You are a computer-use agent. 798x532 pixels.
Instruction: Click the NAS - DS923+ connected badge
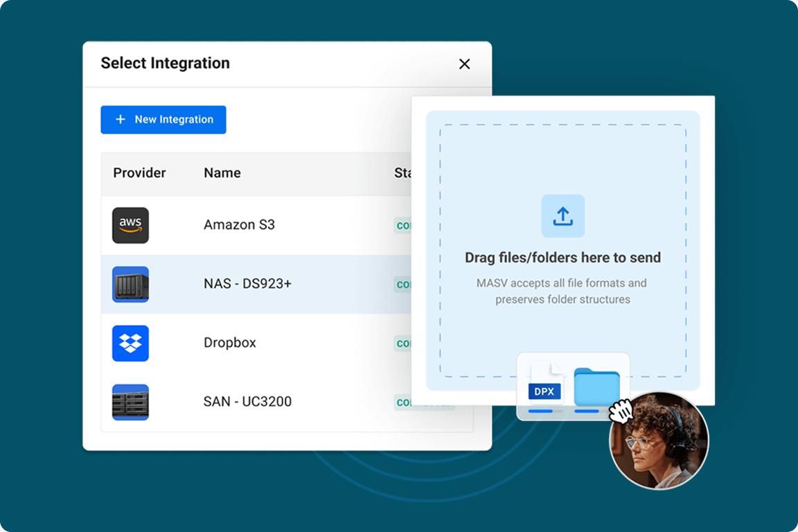405,284
